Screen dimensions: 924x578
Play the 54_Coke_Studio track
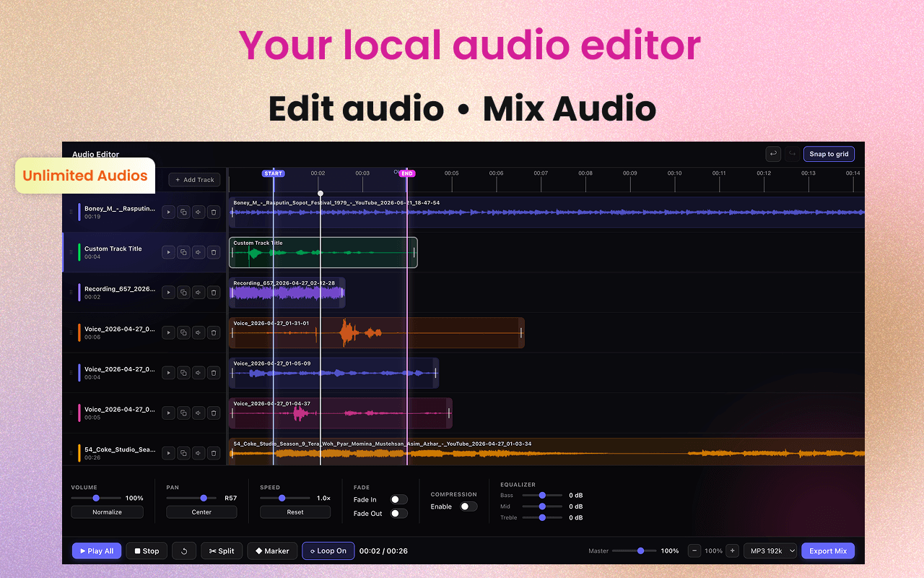click(x=168, y=453)
